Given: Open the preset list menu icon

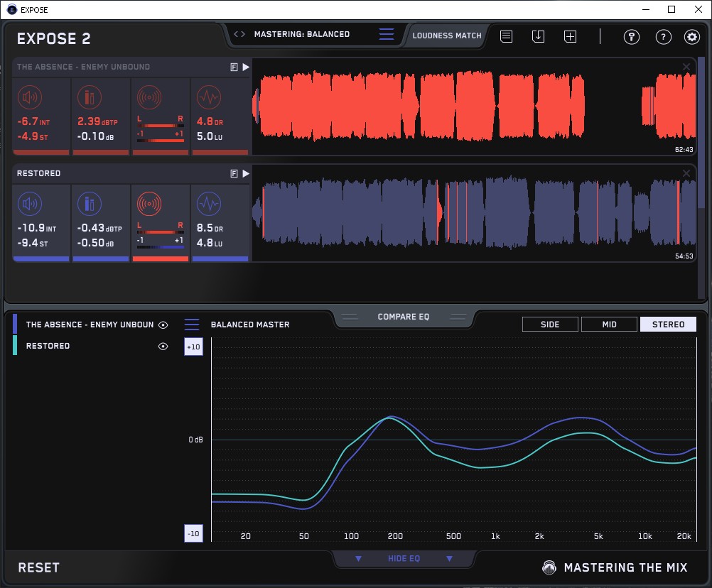Looking at the screenshot, I should 387,34.
